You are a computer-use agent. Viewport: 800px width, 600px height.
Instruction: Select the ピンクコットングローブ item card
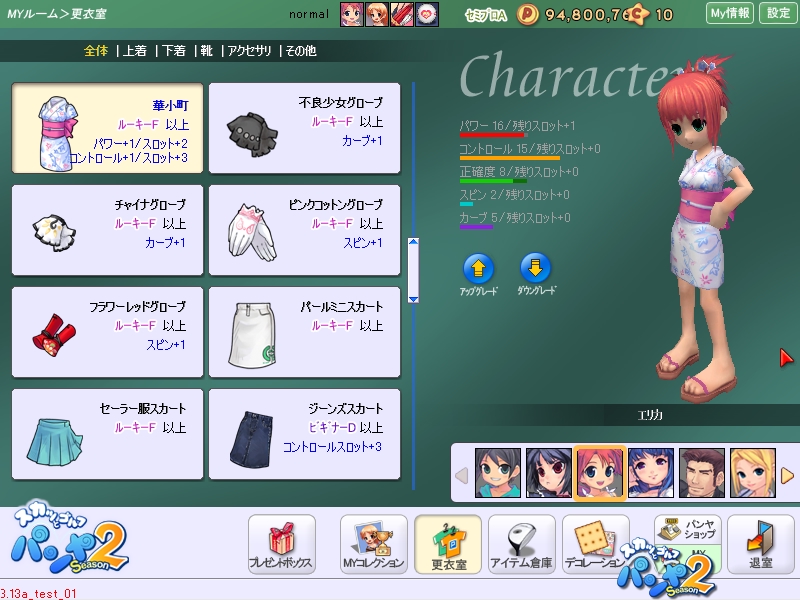(305, 230)
